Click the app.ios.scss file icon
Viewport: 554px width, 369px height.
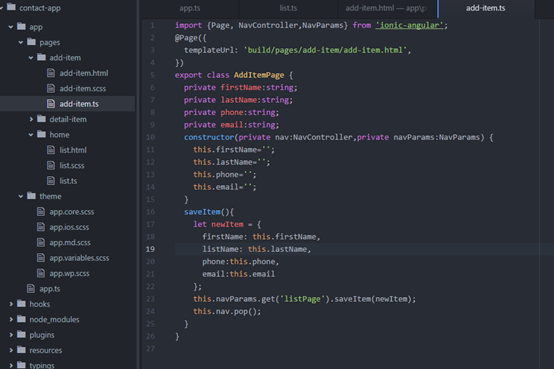[x=41, y=227]
